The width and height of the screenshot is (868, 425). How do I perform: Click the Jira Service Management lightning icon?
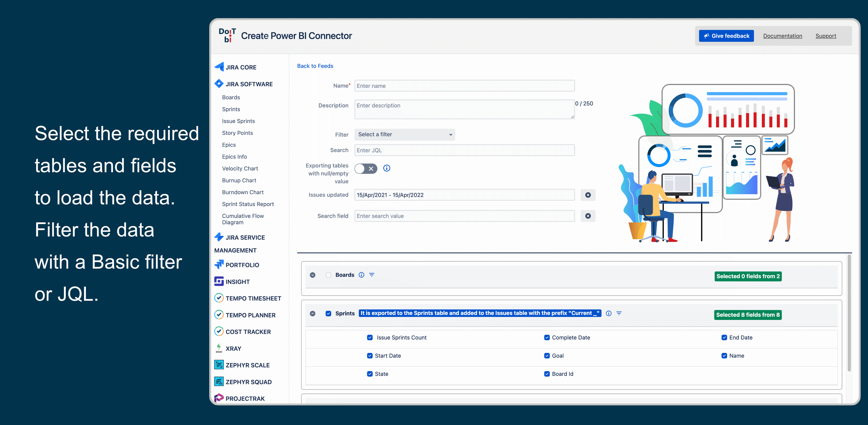pos(219,237)
